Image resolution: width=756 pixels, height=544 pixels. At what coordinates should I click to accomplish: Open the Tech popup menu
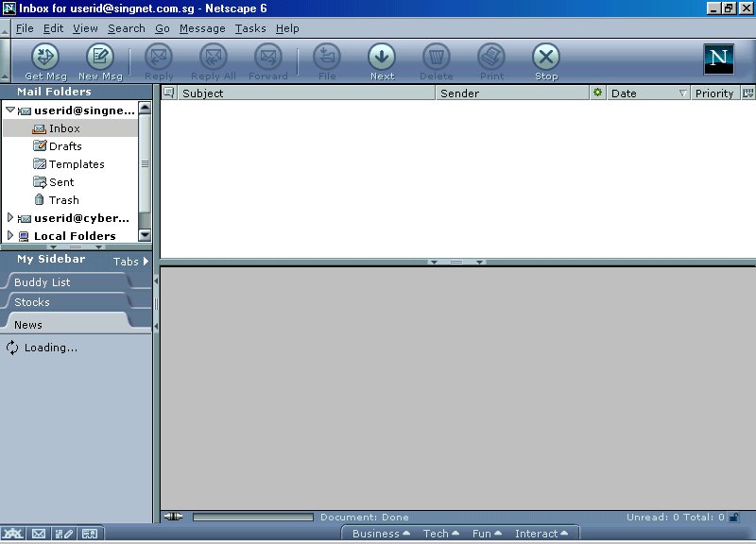440,534
